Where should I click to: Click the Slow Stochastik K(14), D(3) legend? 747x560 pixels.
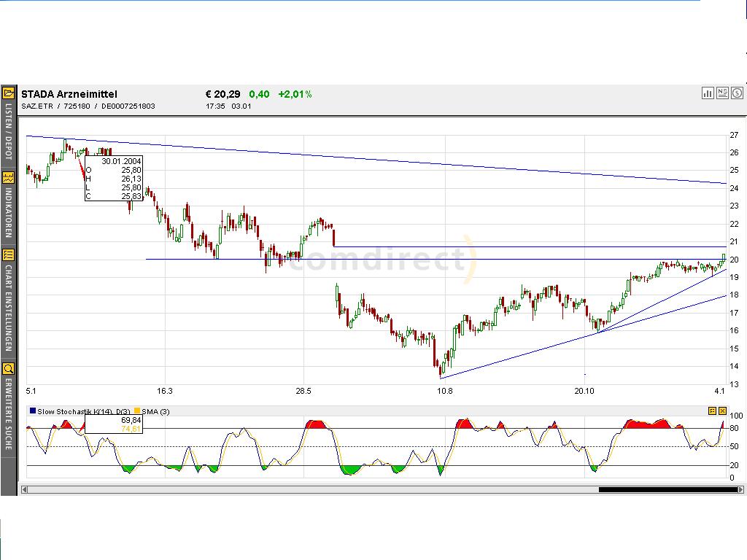[x=83, y=411]
